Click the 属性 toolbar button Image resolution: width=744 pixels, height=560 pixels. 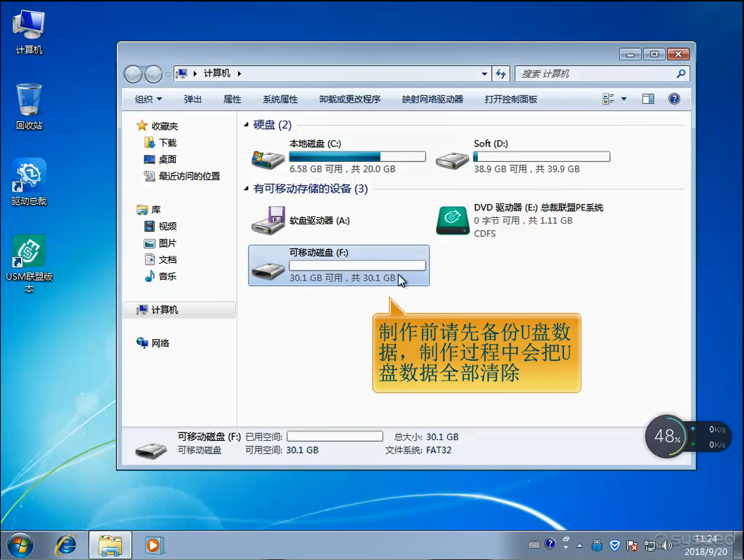[x=232, y=100]
